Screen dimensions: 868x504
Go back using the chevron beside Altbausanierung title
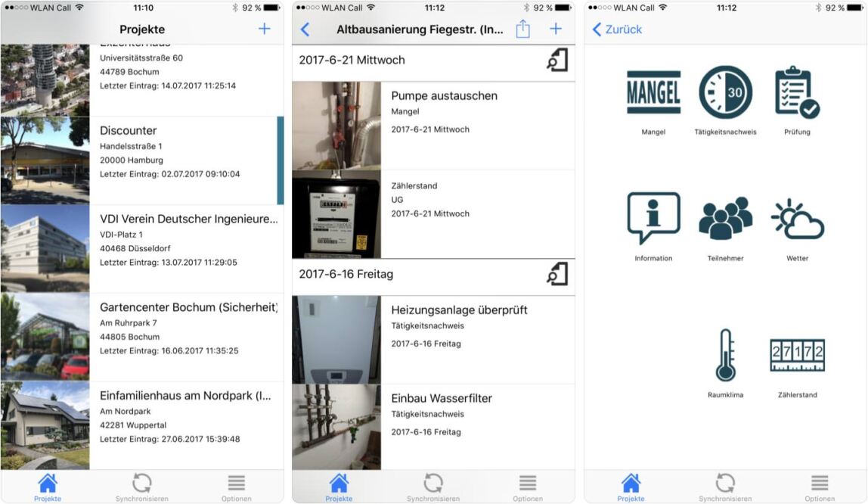[305, 30]
